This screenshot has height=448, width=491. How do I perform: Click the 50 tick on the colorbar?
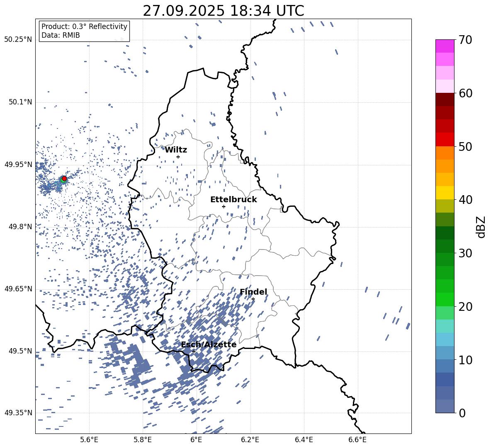point(465,146)
